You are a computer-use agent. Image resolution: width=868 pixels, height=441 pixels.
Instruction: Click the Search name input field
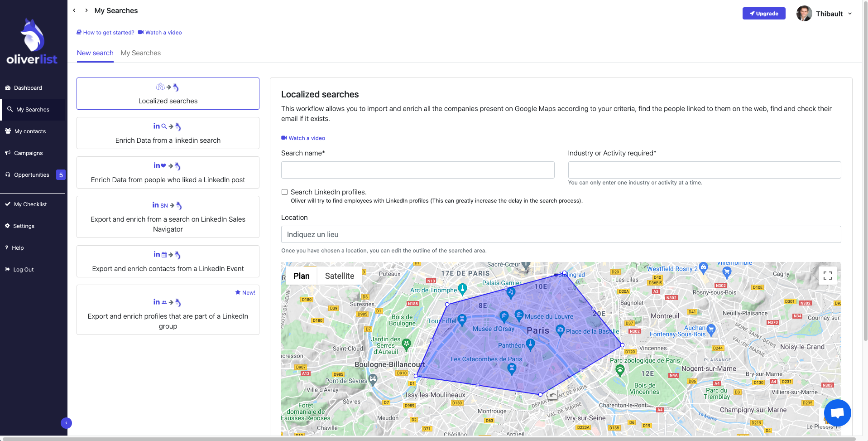pos(417,170)
